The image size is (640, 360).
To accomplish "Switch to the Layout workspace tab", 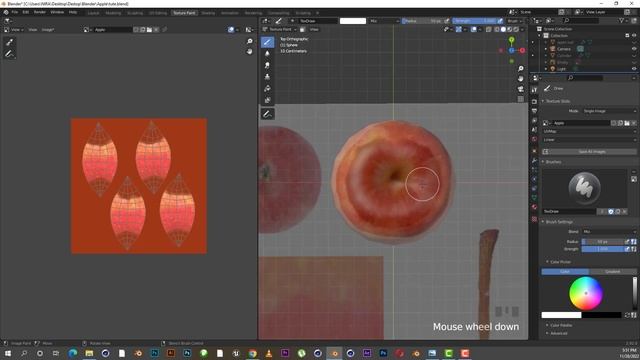I will [93, 13].
